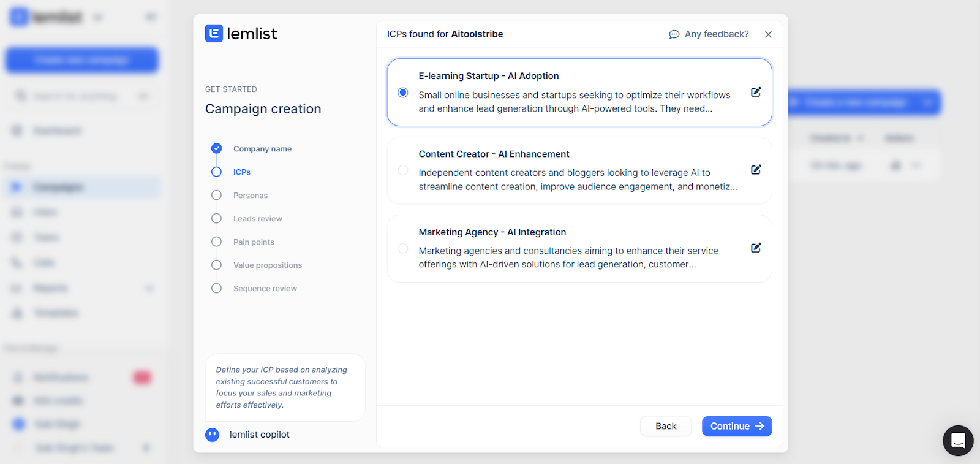Open Value propositions step
Viewport: 980px width, 464px height.
point(268,265)
